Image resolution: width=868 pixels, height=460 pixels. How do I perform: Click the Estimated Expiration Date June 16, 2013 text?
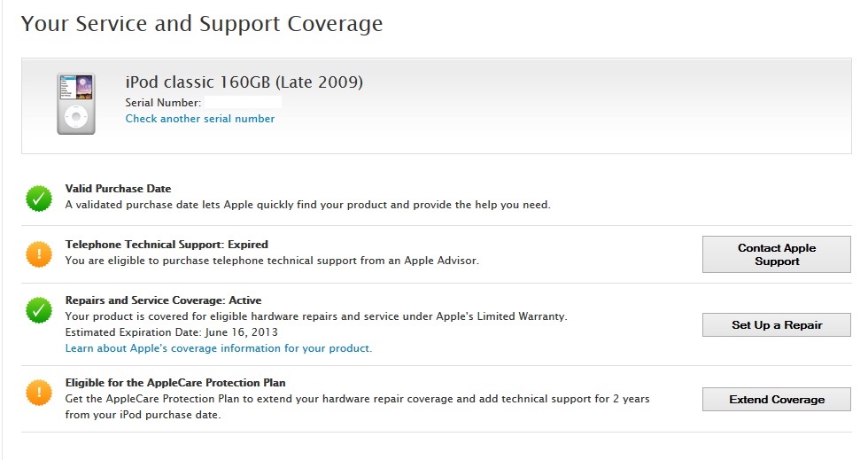pyautogui.click(x=172, y=332)
